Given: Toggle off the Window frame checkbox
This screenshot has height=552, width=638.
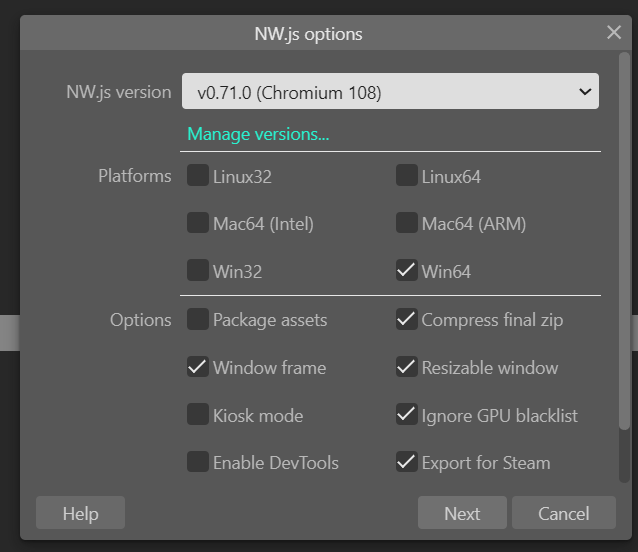Looking at the screenshot, I should tap(198, 367).
